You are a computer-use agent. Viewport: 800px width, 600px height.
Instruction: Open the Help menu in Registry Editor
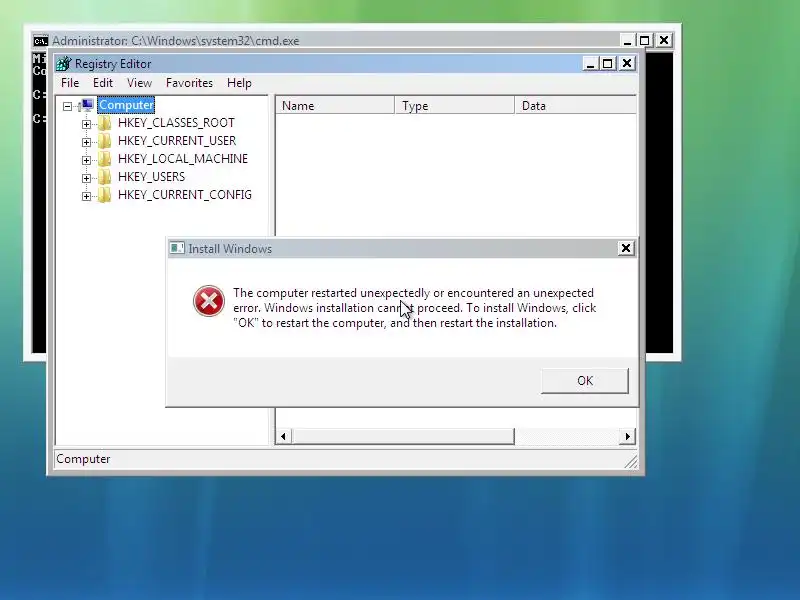tap(239, 83)
